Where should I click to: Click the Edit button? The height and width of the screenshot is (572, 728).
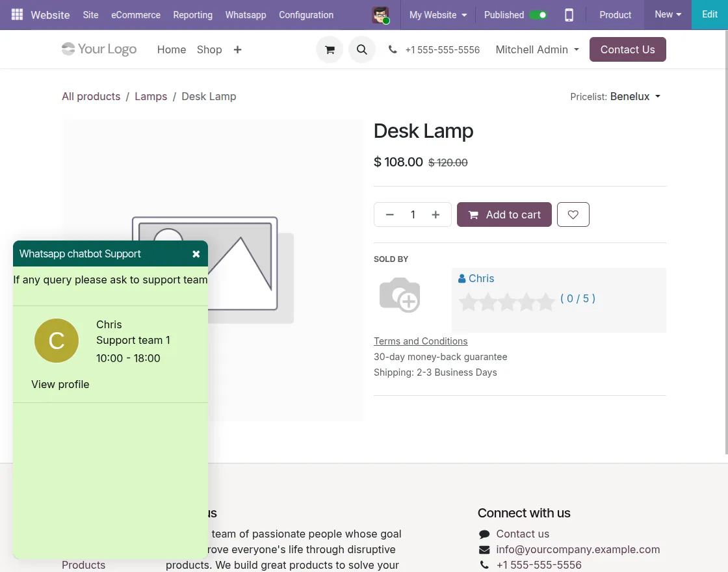tap(709, 14)
